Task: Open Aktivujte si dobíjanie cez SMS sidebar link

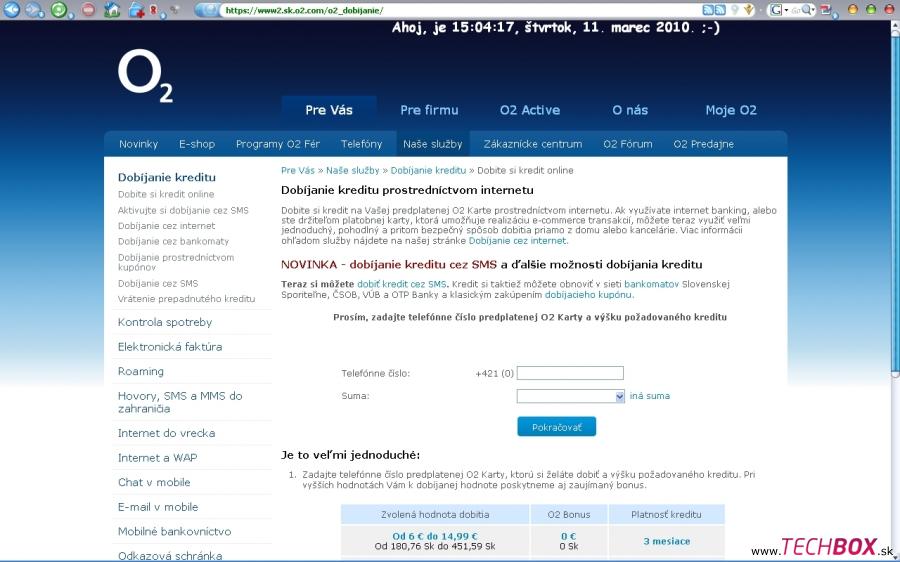Action: [x=183, y=210]
